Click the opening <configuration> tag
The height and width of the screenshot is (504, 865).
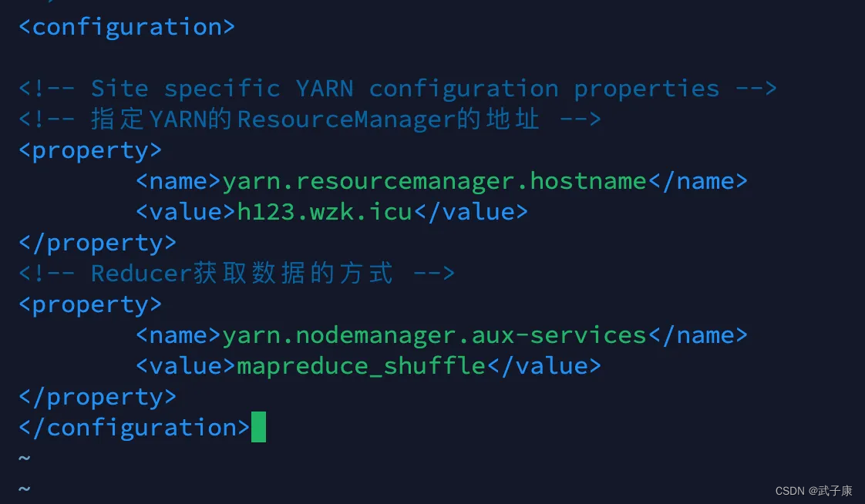point(126,27)
